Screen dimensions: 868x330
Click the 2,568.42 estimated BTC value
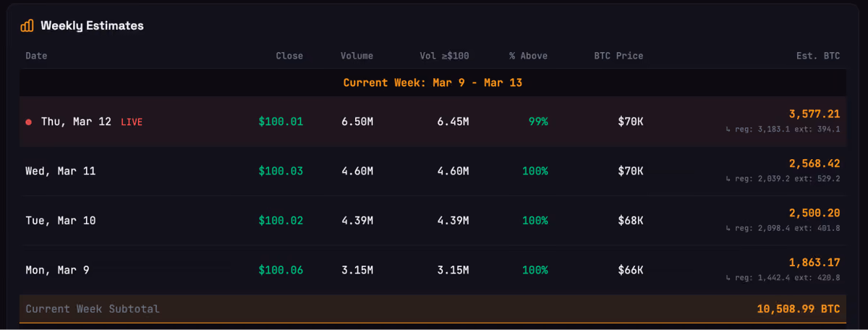814,163
